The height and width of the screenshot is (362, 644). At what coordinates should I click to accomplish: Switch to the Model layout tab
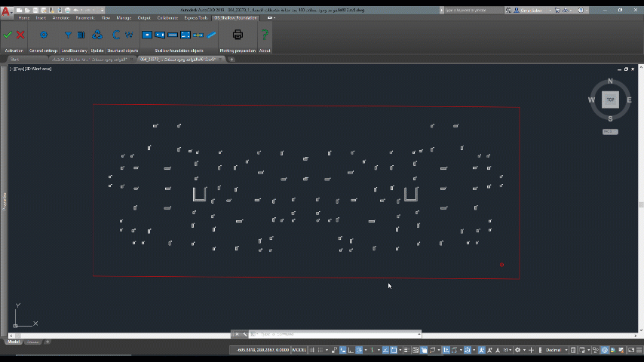14,342
